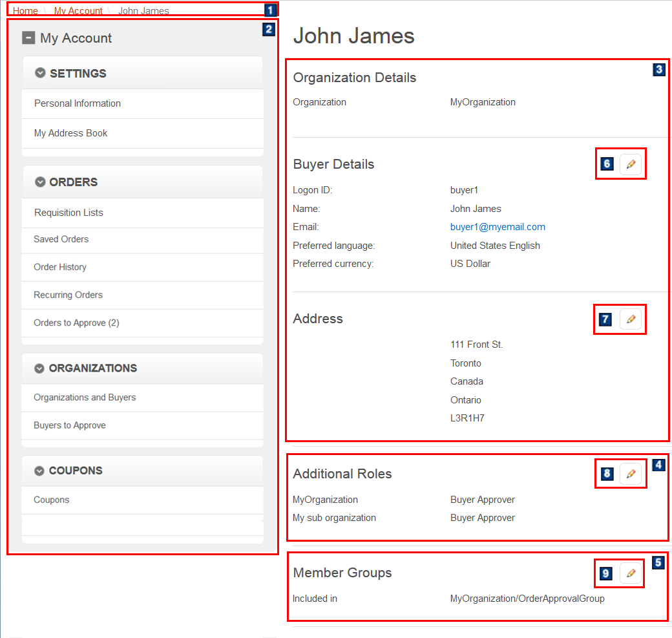Collapse the My Account sidebar panel

pyautogui.click(x=28, y=38)
